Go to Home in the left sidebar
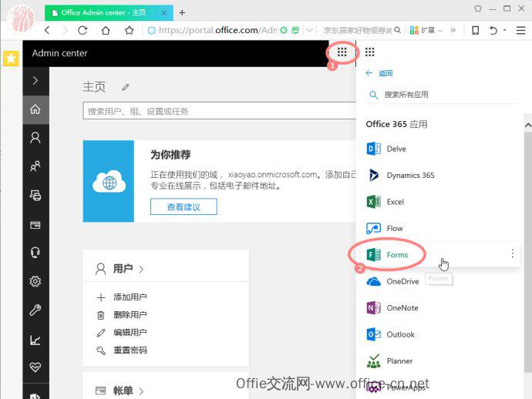532x399 pixels. click(35, 109)
